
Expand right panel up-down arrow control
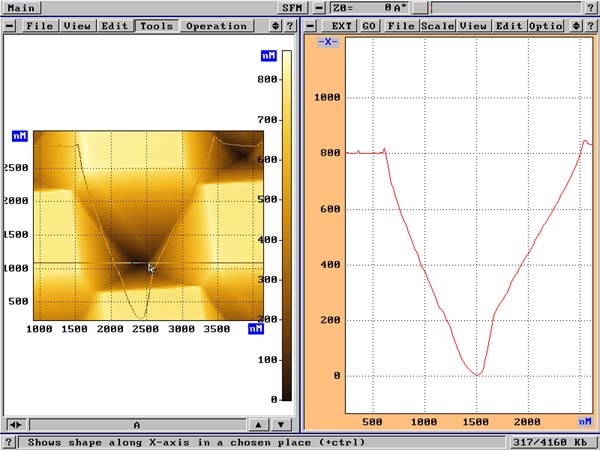coord(575,25)
